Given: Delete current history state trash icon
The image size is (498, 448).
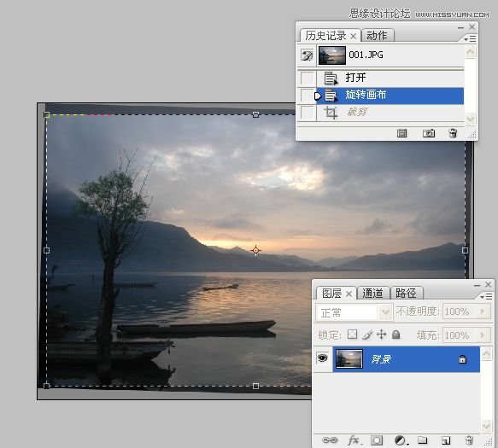Looking at the screenshot, I should point(453,133).
